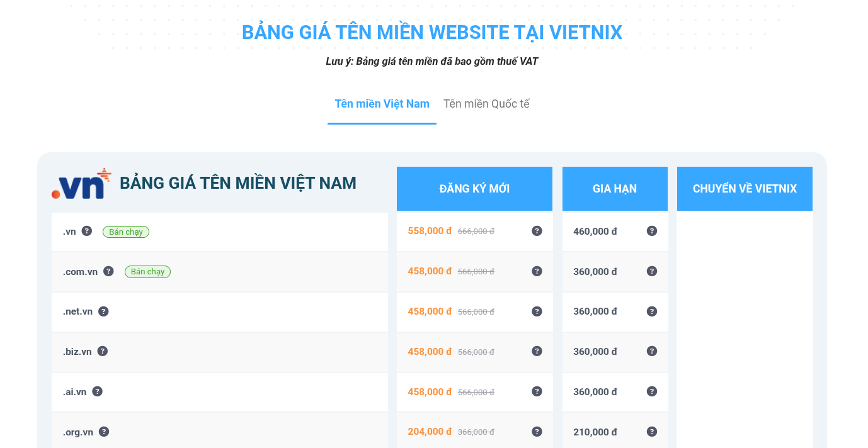868x448 pixels.
Task: Show help for .org.vn renewal price 210,000 đ
Action: coord(652,432)
